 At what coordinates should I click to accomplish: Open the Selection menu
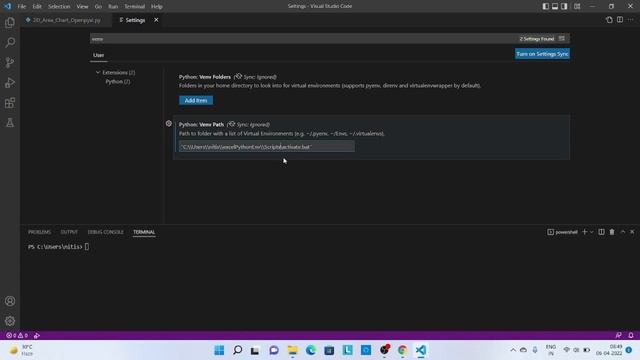coord(59,7)
